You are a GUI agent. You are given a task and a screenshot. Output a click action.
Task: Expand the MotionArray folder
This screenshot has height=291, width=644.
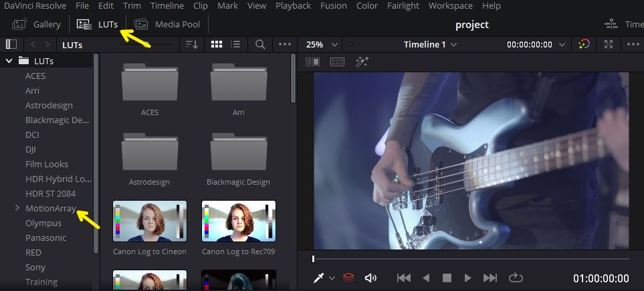(17, 209)
